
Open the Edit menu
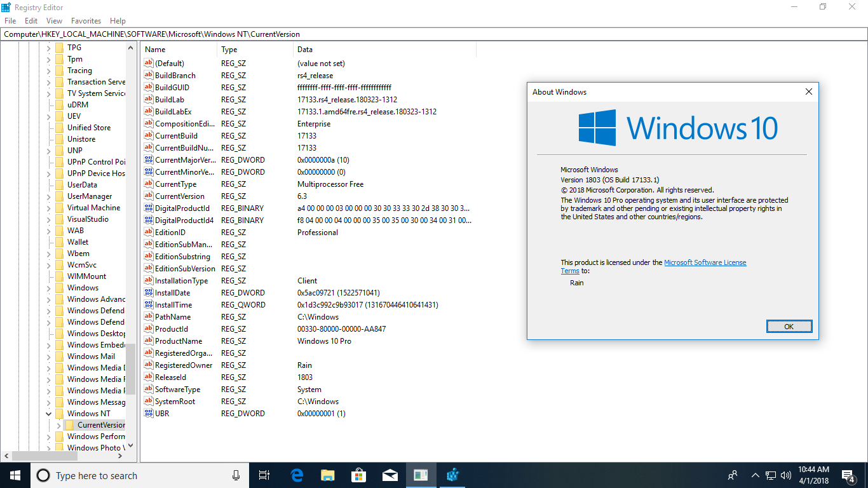coord(31,21)
